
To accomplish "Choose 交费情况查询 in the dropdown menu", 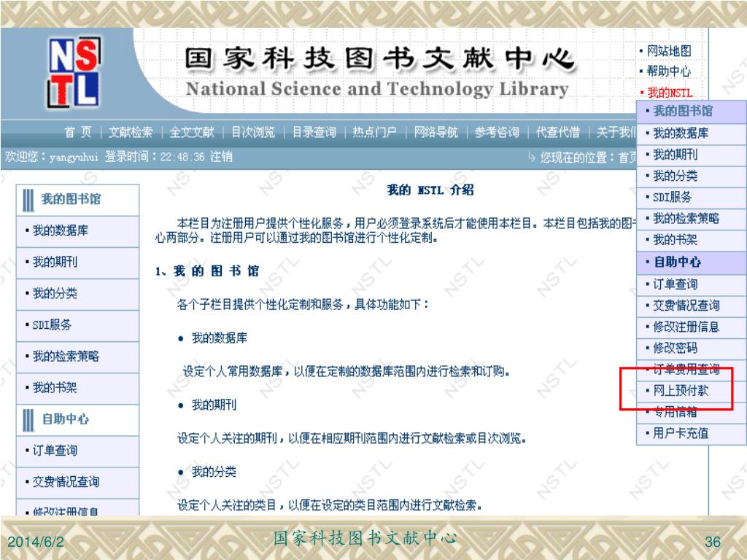I will coord(692,306).
